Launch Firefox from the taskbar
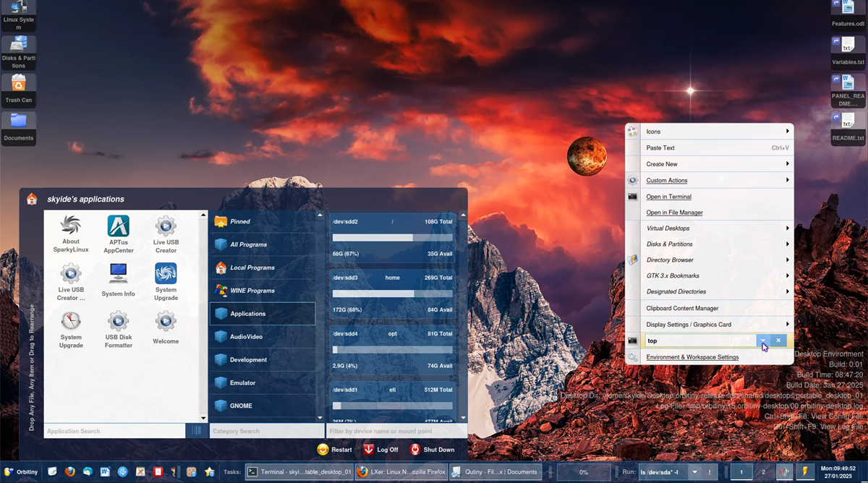Image resolution: width=868 pixels, height=483 pixels. click(x=69, y=473)
